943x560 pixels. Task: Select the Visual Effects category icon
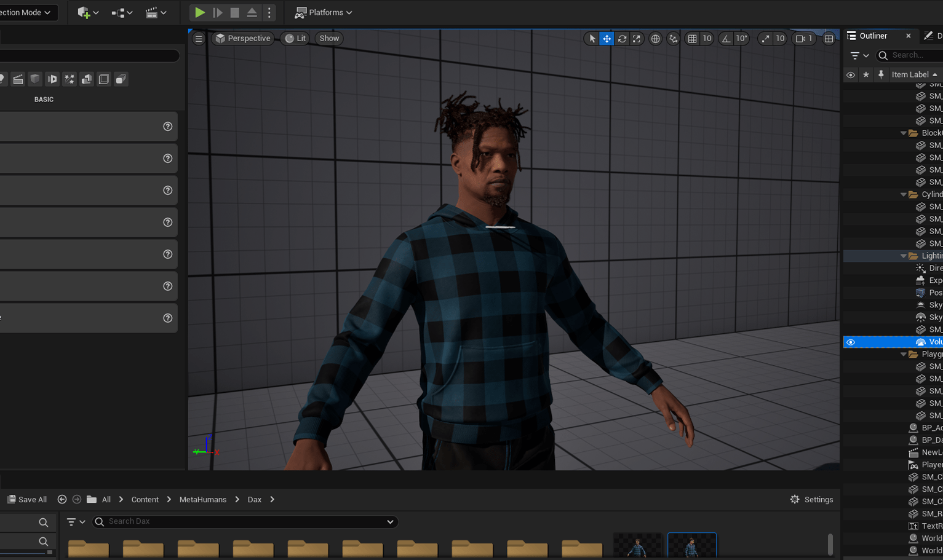[x=70, y=79]
